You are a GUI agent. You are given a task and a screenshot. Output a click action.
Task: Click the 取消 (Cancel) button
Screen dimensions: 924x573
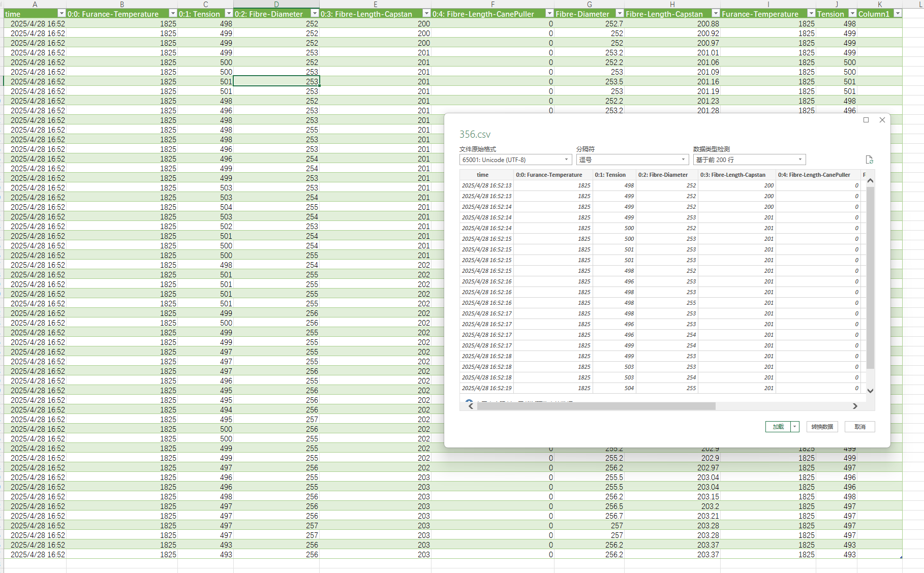click(859, 427)
